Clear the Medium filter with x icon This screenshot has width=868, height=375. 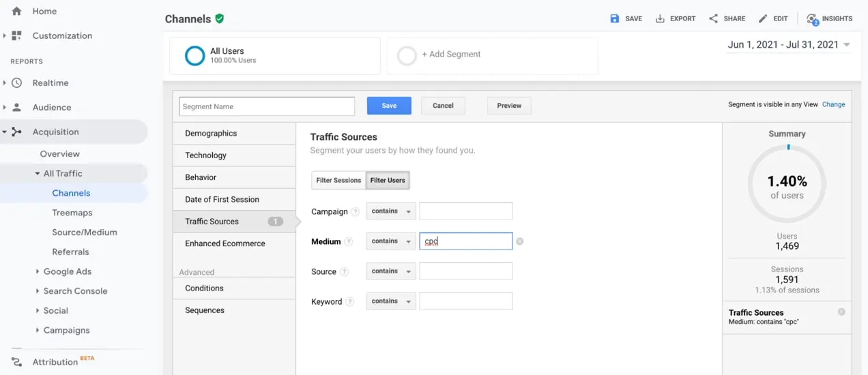click(520, 241)
